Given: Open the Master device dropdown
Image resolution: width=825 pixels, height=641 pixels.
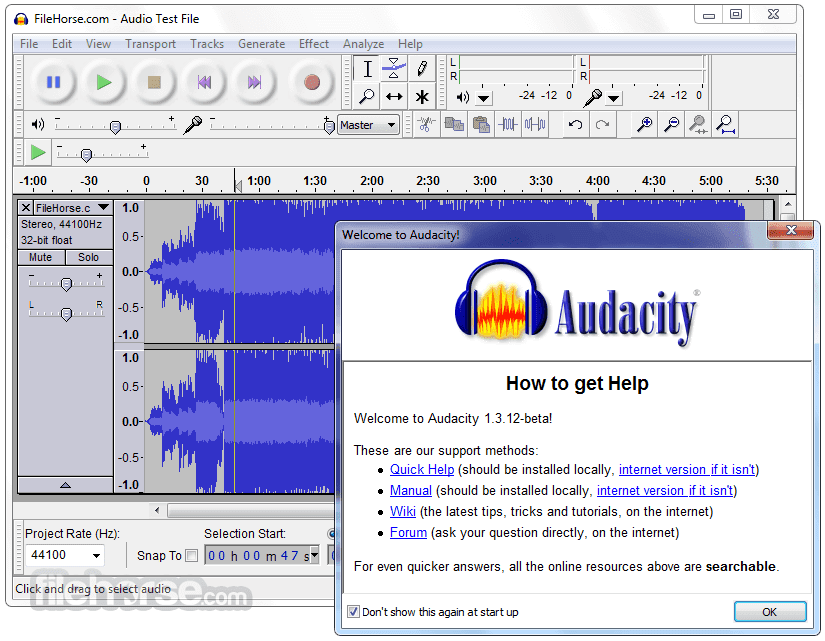Looking at the screenshot, I should (368, 125).
